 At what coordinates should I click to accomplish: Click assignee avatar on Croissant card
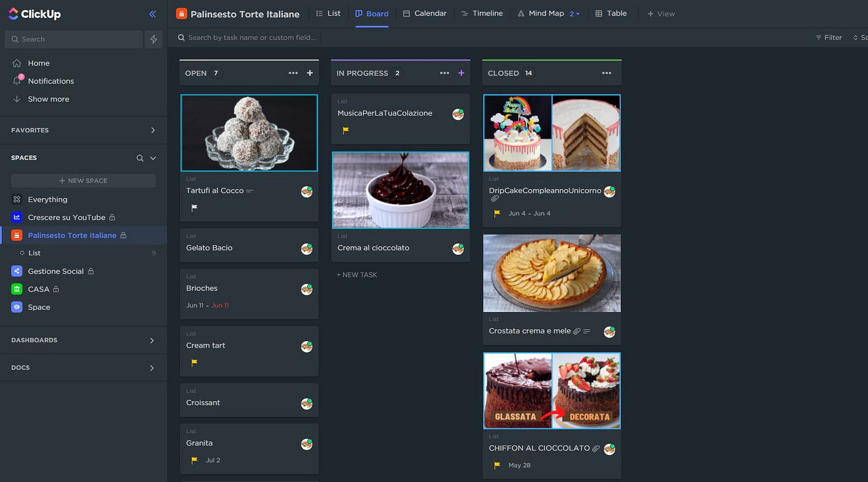pos(306,404)
